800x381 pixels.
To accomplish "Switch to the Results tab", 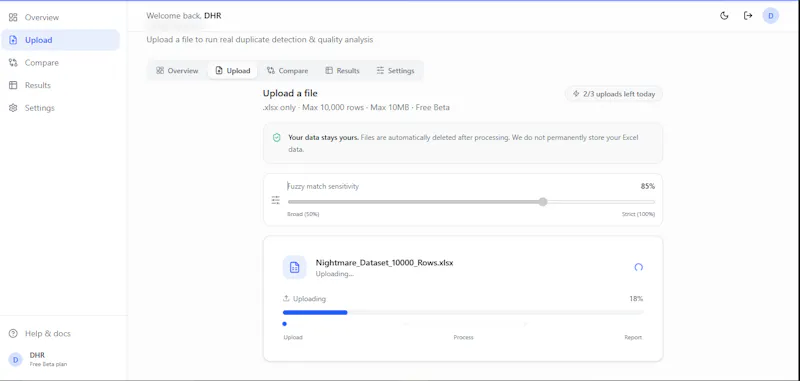I will click(342, 70).
